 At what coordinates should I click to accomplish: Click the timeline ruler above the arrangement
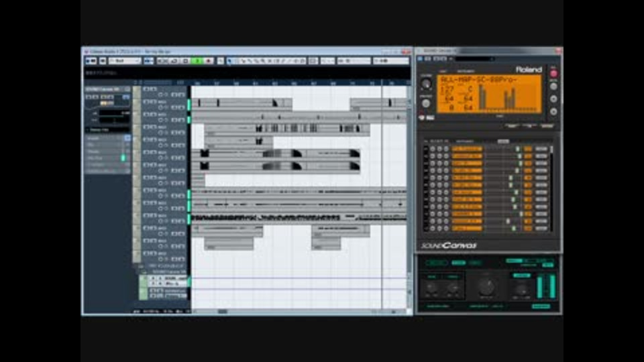pos(300,82)
